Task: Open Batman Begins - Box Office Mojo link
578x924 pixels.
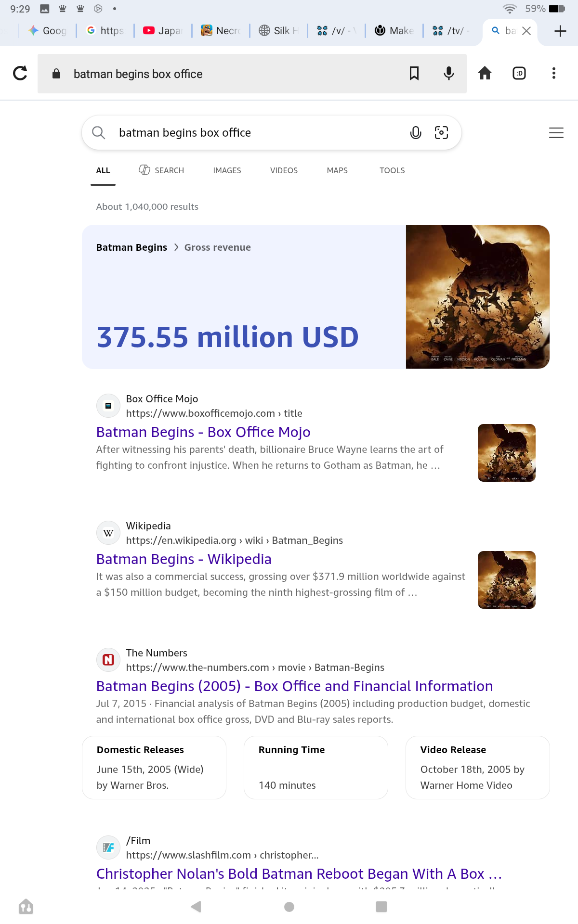Action: 203,432
